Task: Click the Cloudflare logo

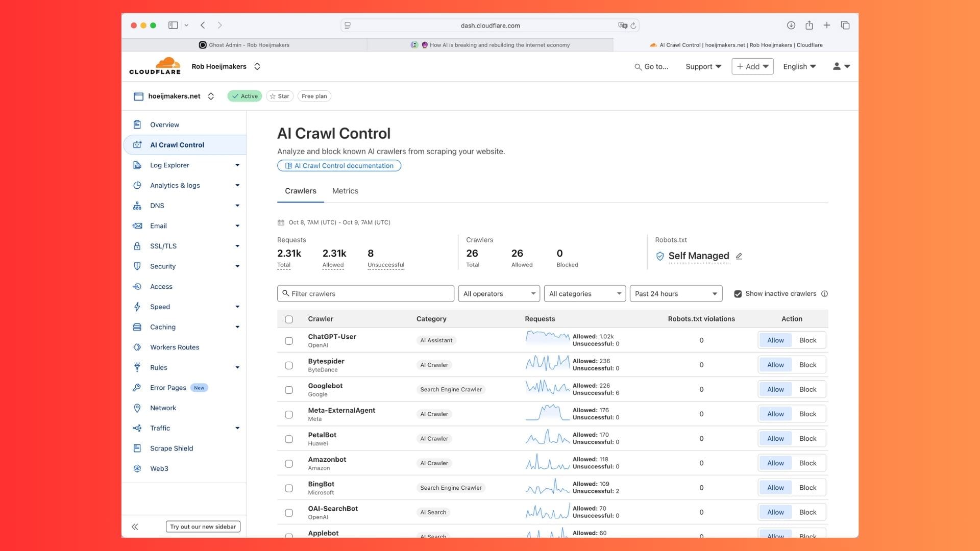Action: 155,66
